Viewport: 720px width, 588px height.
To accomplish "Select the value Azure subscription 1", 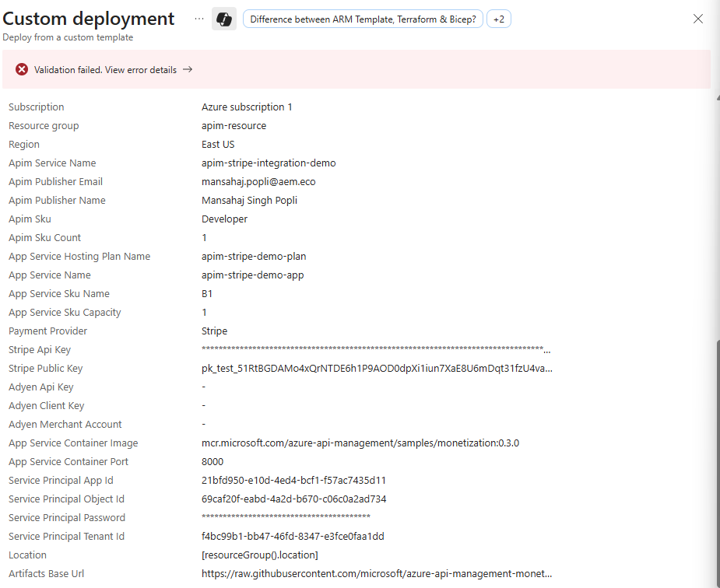I will 247,107.
